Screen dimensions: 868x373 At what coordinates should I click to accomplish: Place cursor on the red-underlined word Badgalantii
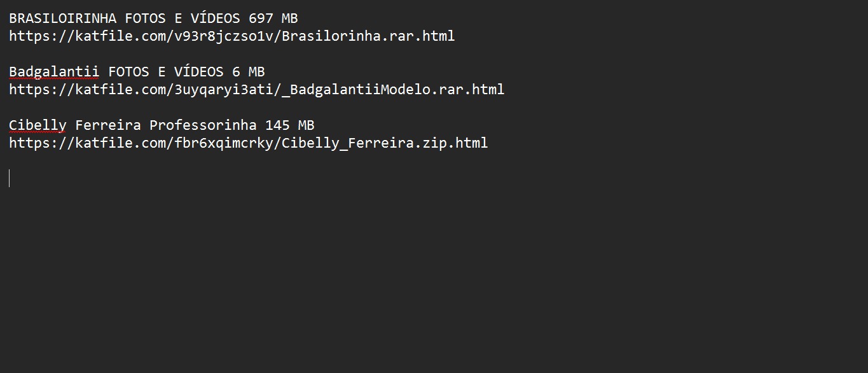(54, 72)
